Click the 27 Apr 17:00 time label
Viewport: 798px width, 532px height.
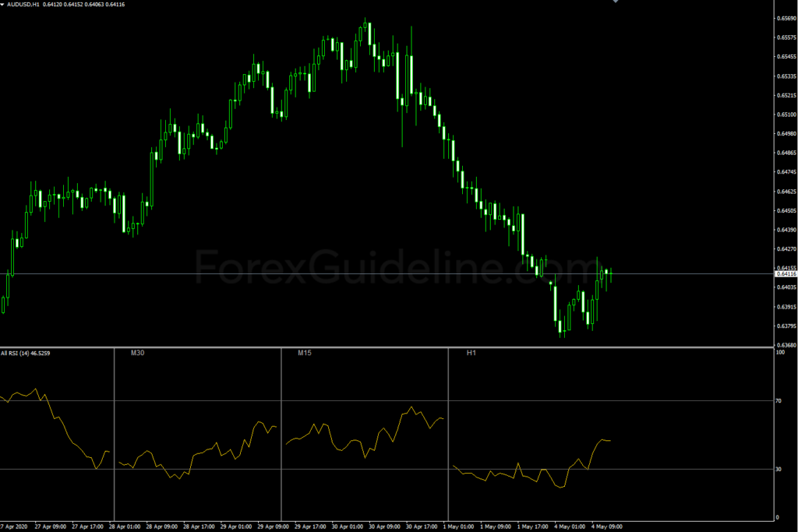click(x=87, y=527)
